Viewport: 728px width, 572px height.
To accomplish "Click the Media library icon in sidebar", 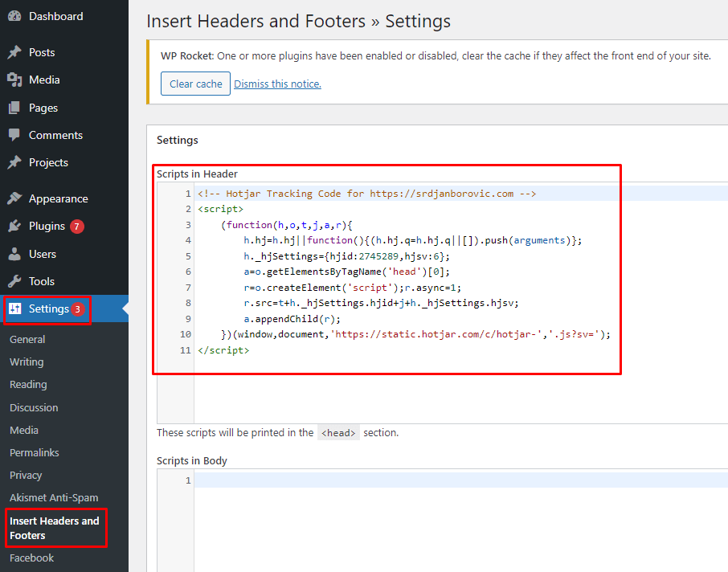I will pos(14,80).
